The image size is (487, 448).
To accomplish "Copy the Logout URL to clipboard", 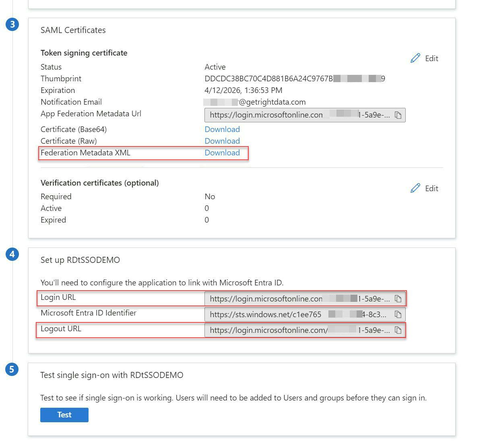I will (x=398, y=330).
